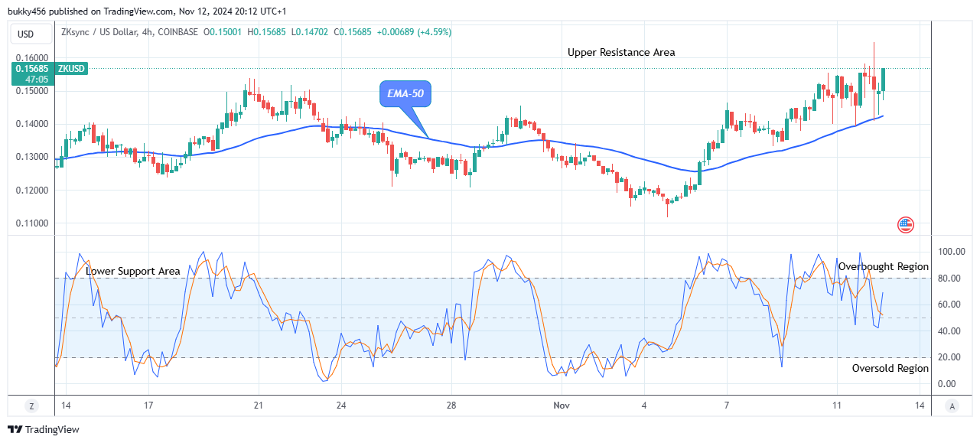Click the Nov date label on time axis
This screenshot has height=443, width=980.
562,406
